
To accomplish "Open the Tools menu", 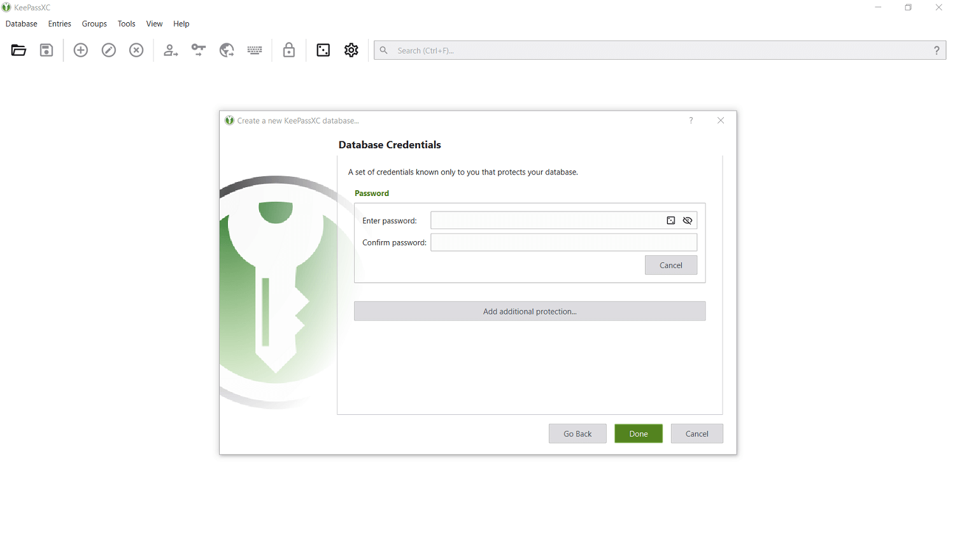I will click(x=127, y=24).
